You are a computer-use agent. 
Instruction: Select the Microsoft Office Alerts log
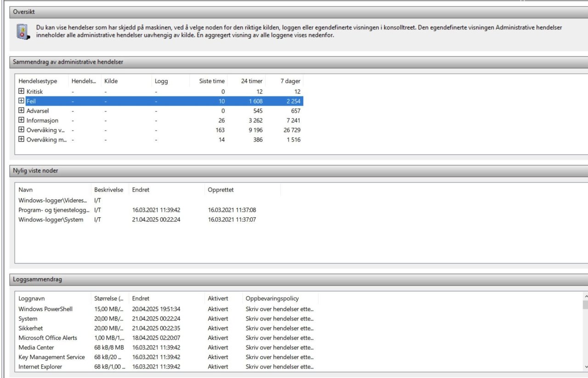pos(48,338)
